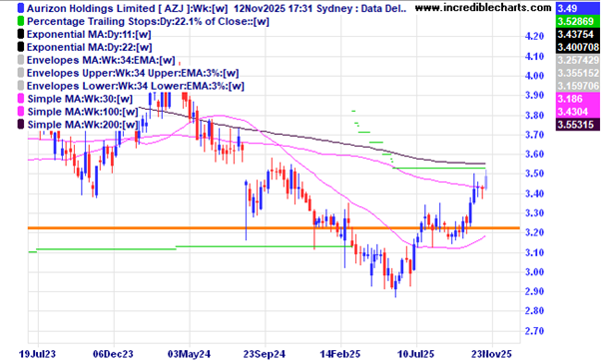Click the 23Sep24 date axis label
The width and height of the screenshot is (601, 364).
tap(265, 354)
